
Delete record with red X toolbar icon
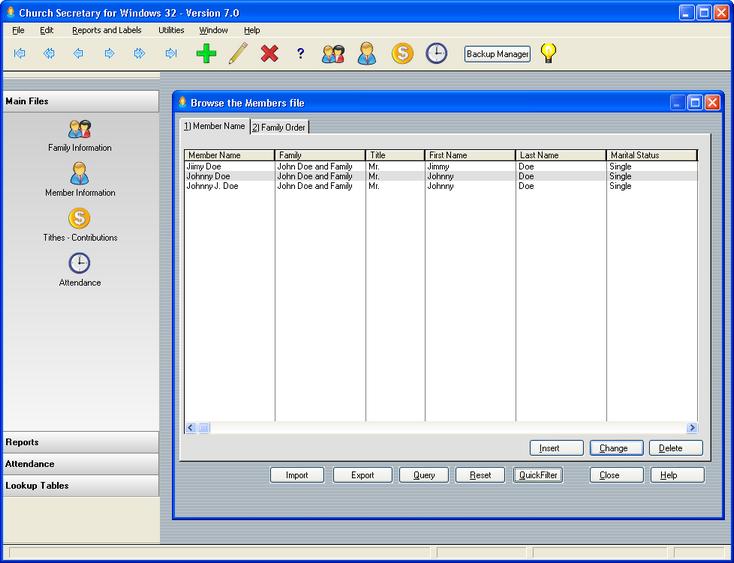click(x=270, y=53)
